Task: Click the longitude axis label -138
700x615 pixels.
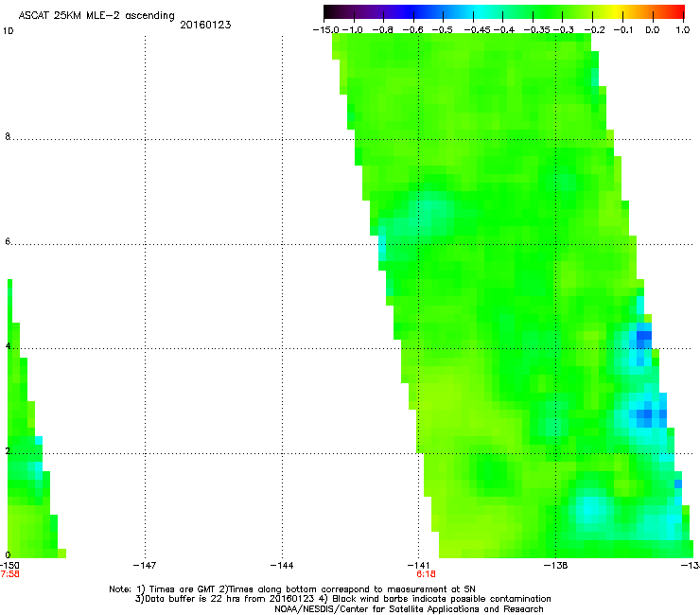Action: [x=556, y=566]
